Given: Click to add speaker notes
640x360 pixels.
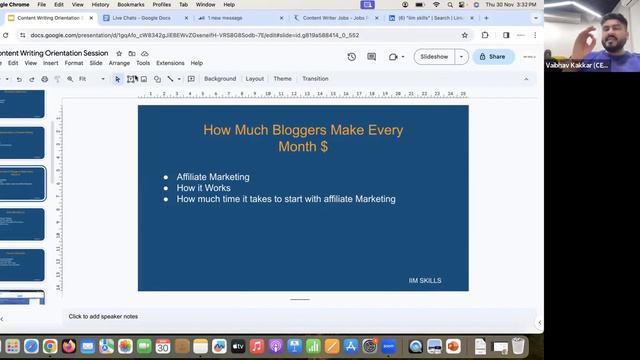Looking at the screenshot, I should [x=103, y=316].
